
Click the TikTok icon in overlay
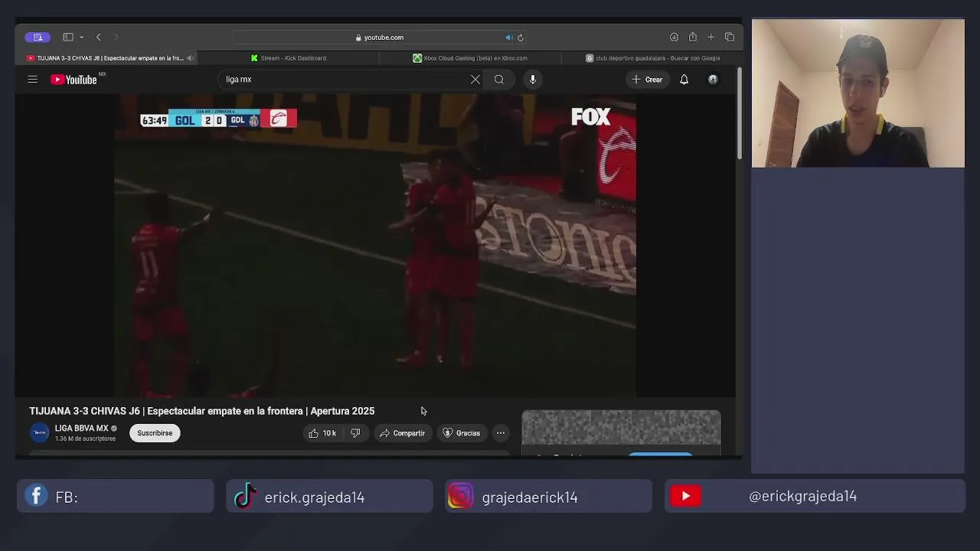coord(245,496)
